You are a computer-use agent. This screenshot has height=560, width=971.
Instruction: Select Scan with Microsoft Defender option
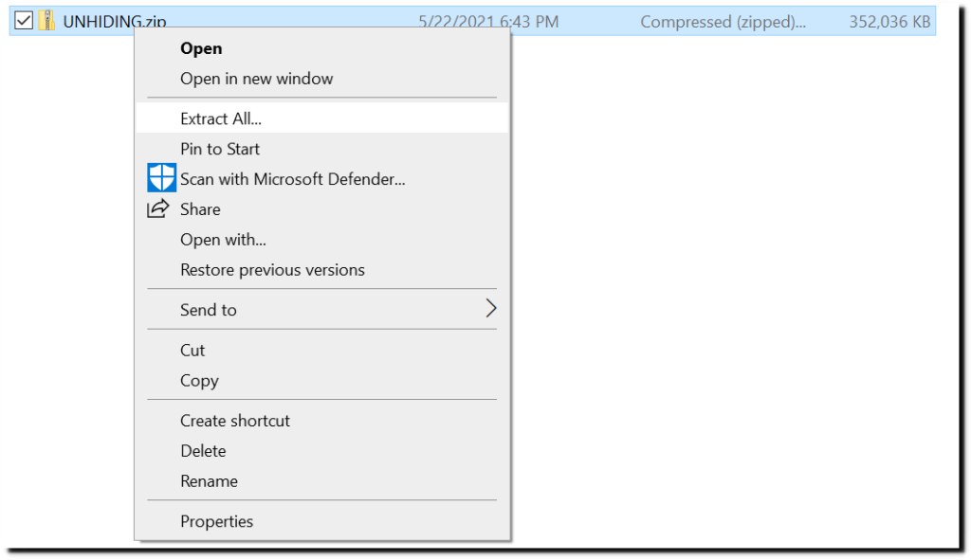322,179
